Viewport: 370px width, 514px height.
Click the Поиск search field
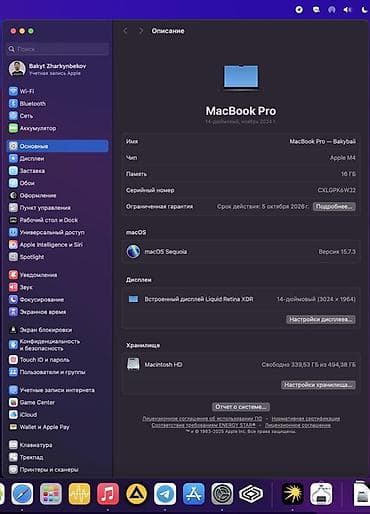point(58,49)
